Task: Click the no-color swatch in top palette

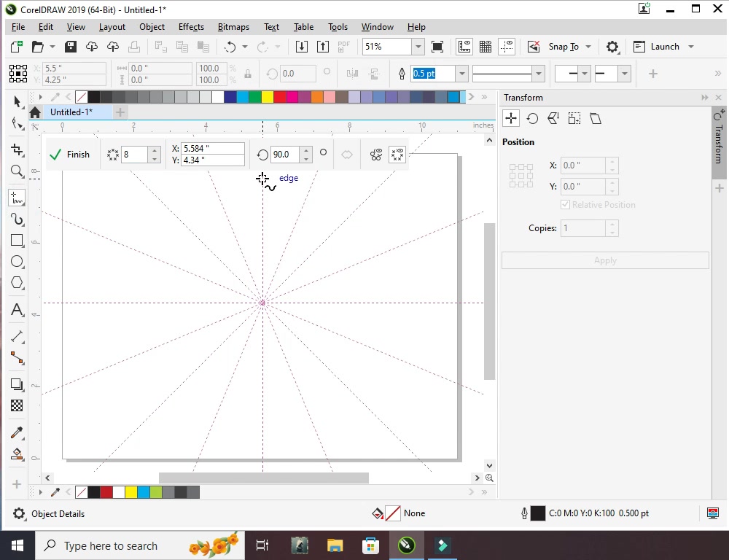Action: tap(82, 97)
